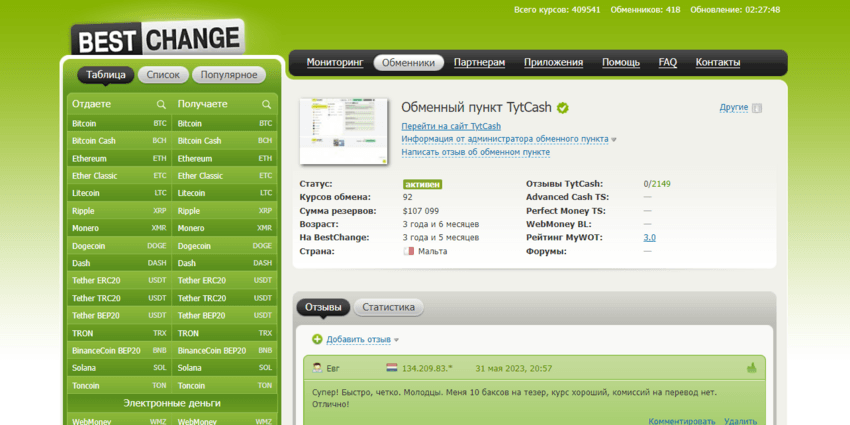Click the green verified checkmark beside TytCash
This screenshot has width=850, height=425.
click(x=563, y=107)
